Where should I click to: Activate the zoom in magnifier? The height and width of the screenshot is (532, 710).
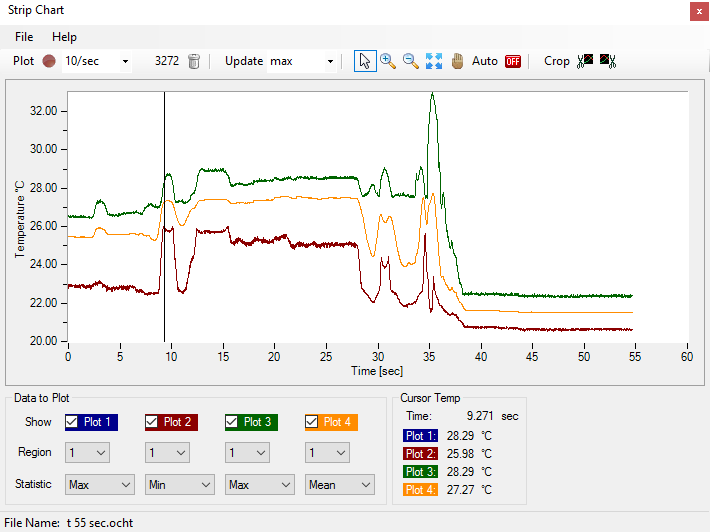pos(388,61)
